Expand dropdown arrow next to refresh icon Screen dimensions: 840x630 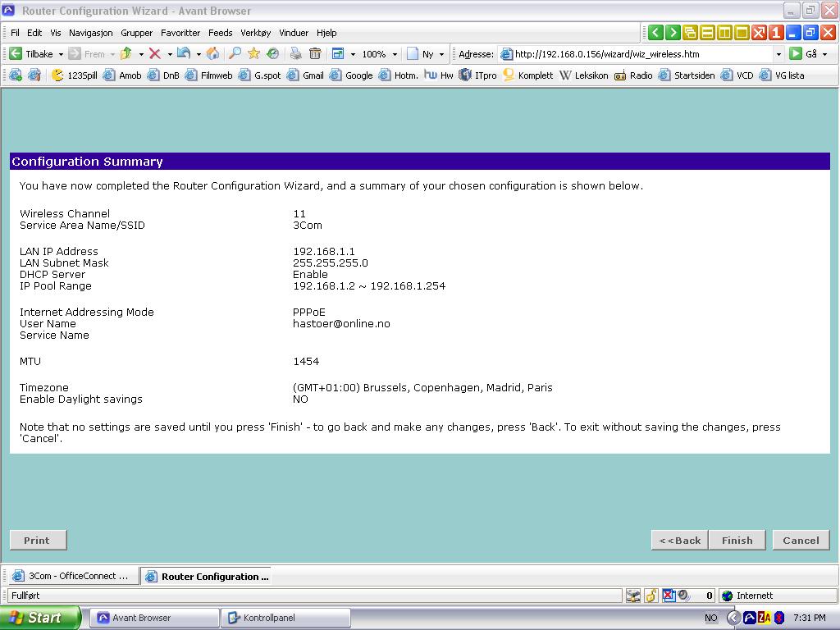click(x=199, y=54)
